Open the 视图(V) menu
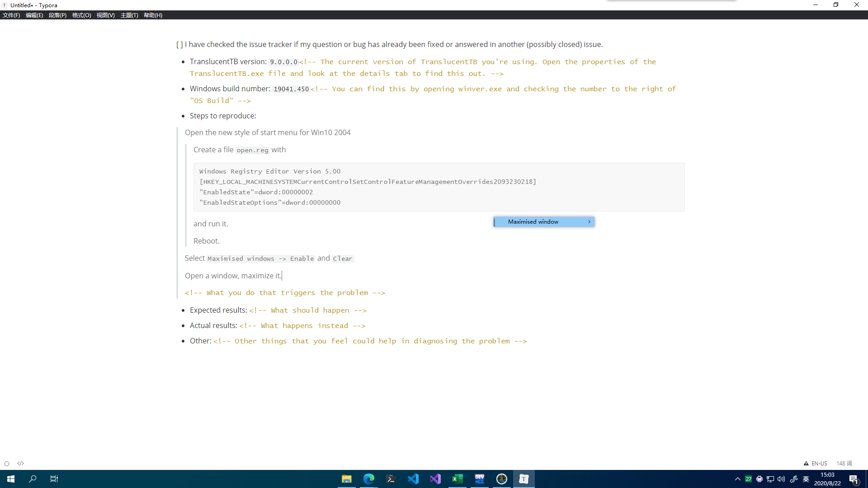Screen dimensions: 868x488 click(105, 15)
